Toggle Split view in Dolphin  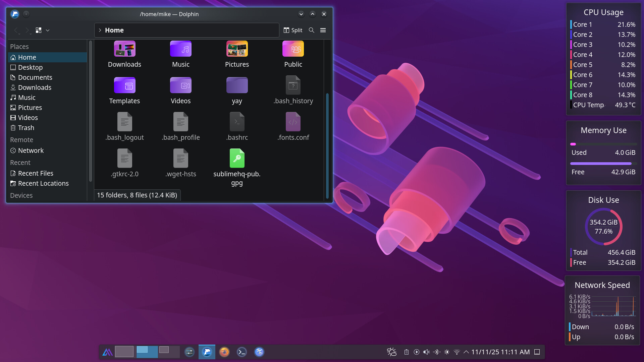pyautogui.click(x=293, y=30)
